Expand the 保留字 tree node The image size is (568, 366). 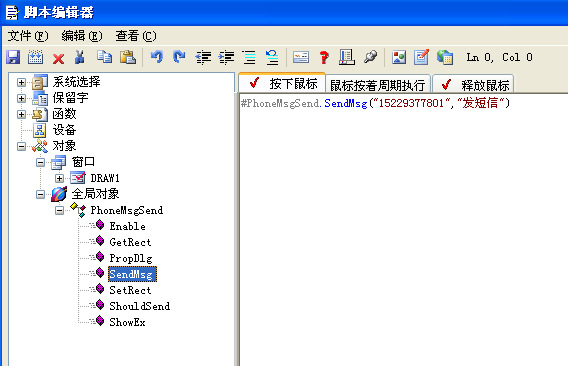[21, 98]
